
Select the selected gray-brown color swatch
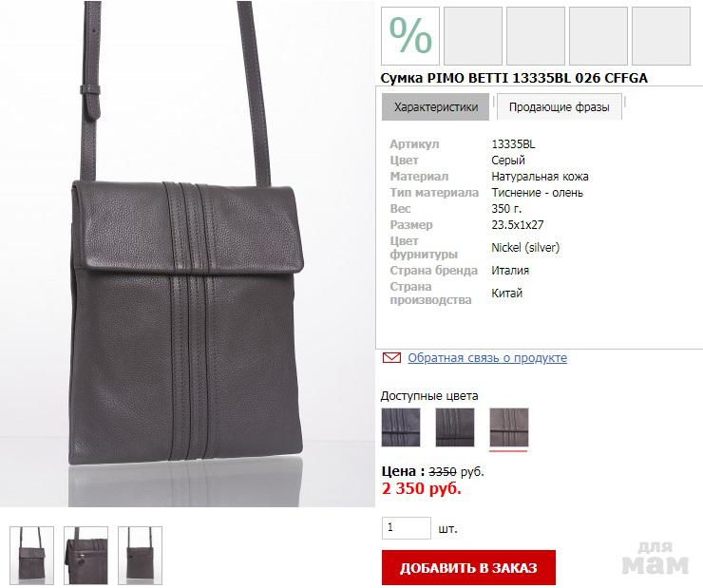[x=509, y=427]
